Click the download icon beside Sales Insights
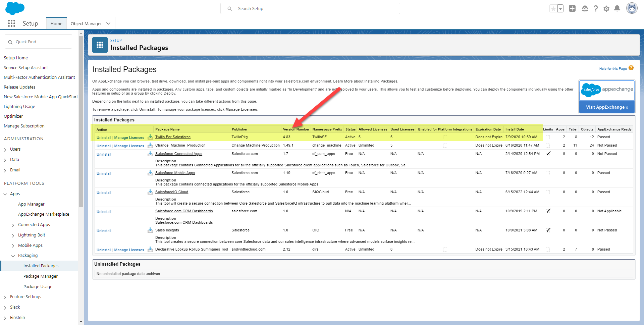644x325 pixels. (x=150, y=230)
